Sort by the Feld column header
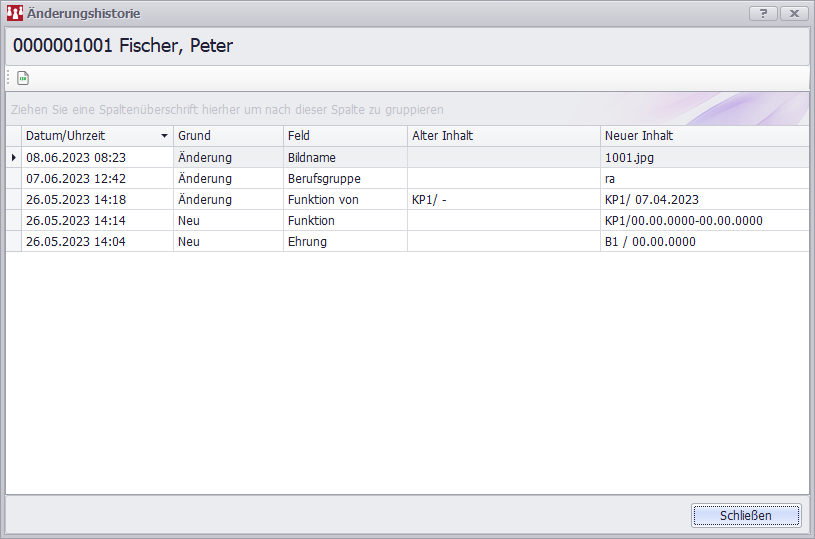 point(344,136)
